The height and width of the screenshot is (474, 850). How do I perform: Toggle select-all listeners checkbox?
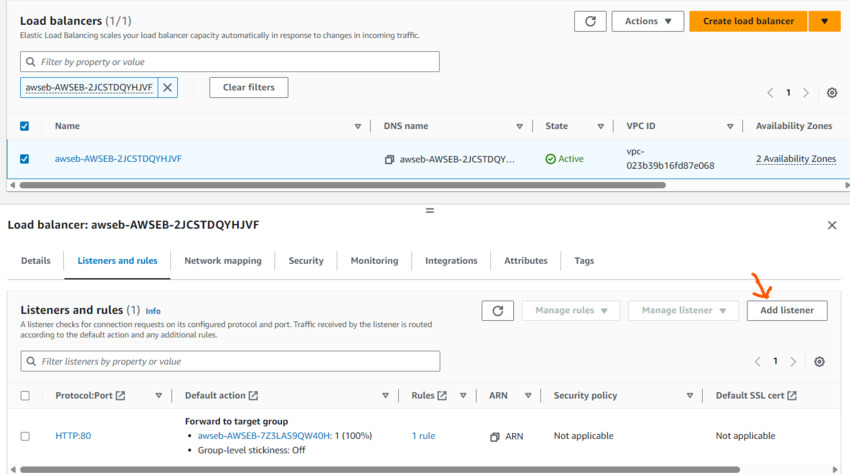pyautogui.click(x=25, y=395)
